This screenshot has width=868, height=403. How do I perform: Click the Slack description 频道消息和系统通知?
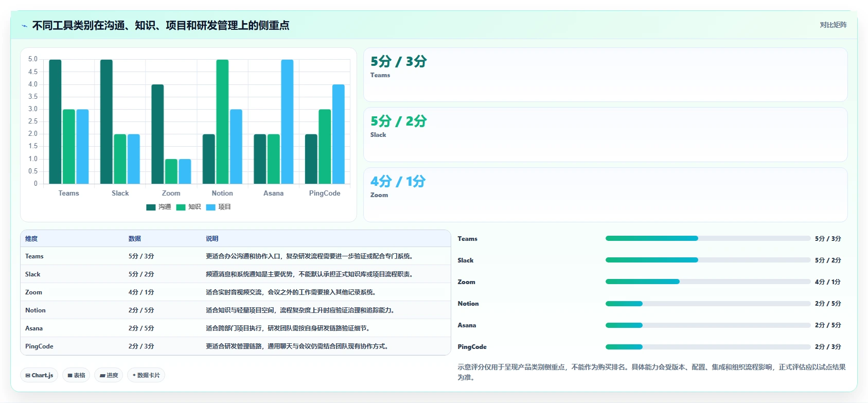click(311, 274)
